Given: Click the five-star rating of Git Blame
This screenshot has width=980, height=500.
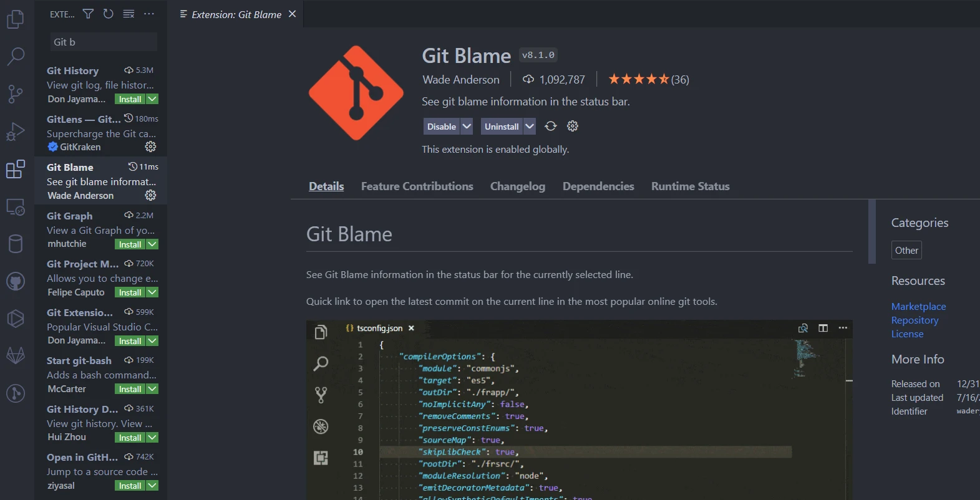Looking at the screenshot, I should (x=638, y=79).
